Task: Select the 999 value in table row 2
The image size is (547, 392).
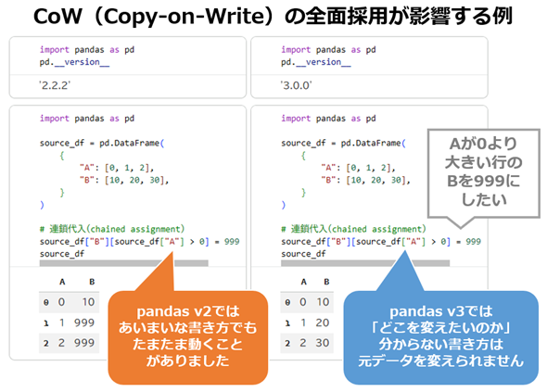Action: point(84,343)
